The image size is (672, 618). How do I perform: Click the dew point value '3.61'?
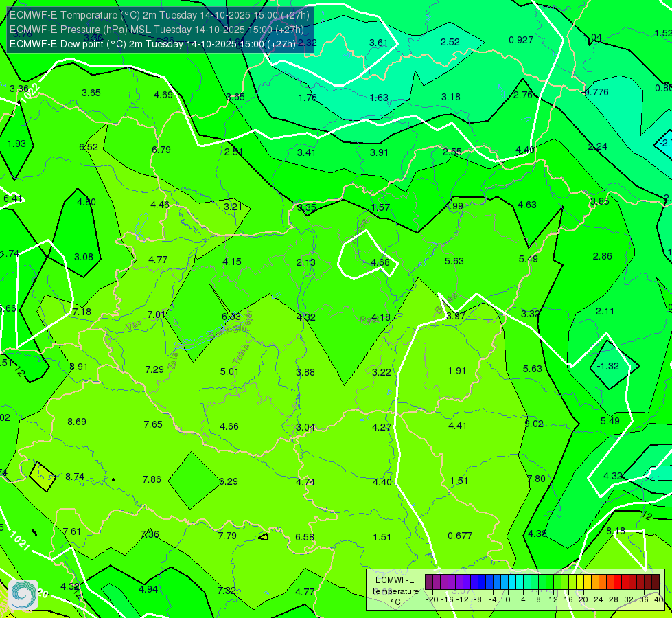tap(378, 43)
